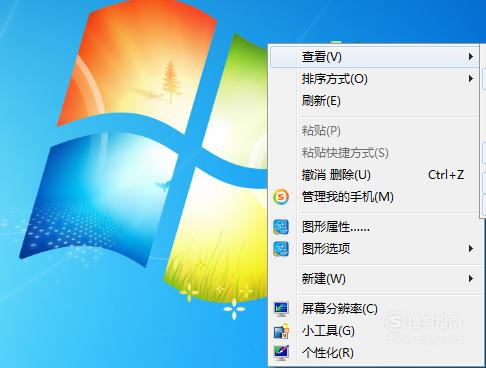
Task: Click the gadgets icon beside 小工具
Action: click(281, 331)
